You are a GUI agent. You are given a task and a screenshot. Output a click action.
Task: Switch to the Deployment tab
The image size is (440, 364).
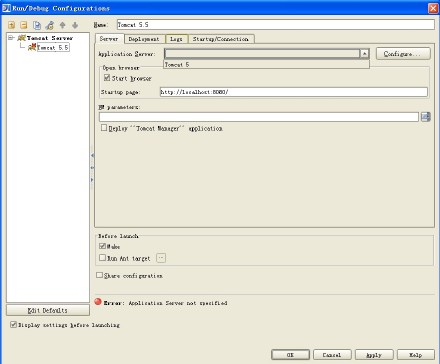(144, 39)
